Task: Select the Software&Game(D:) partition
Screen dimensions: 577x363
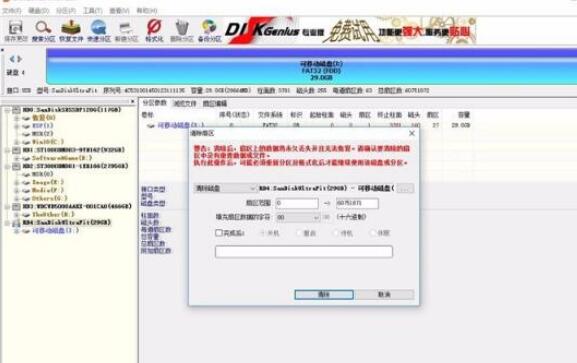Action: coord(61,158)
